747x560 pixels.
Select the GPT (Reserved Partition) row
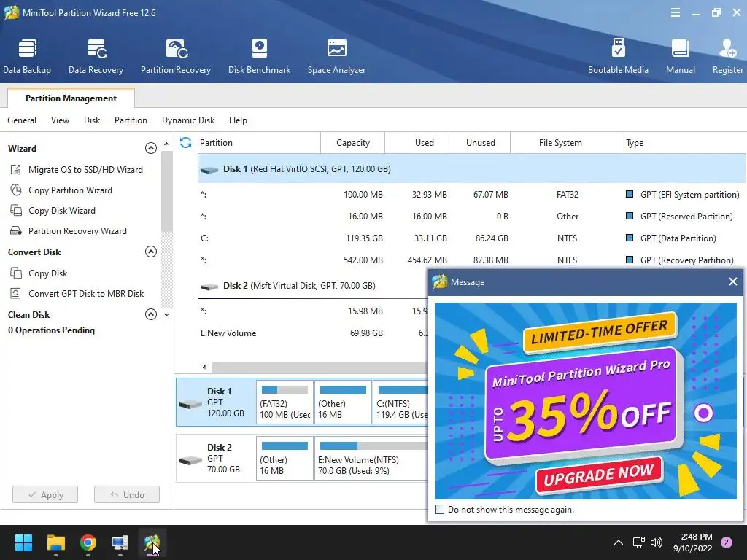(x=472, y=216)
